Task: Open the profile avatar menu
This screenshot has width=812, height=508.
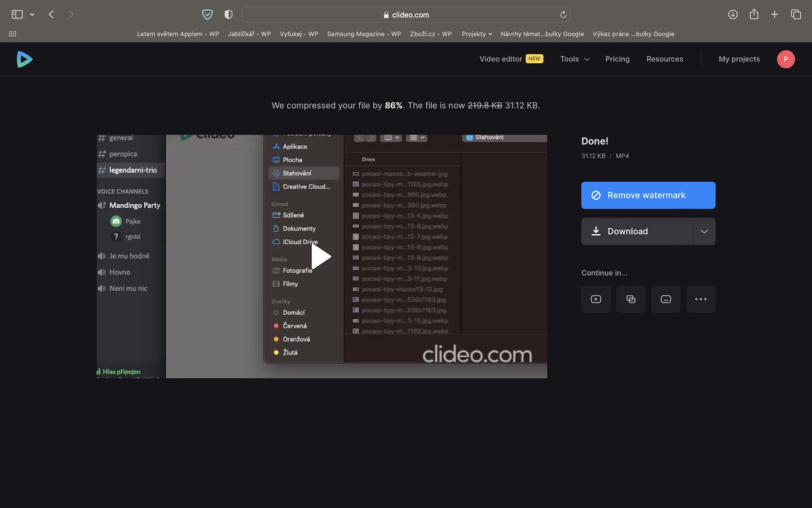Action: click(786, 59)
